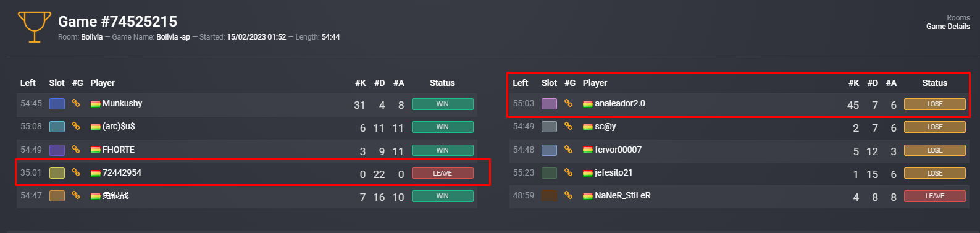This screenshot has width=980, height=233.
Task: Open player profile fervor00007
Action: (x=618, y=150)
